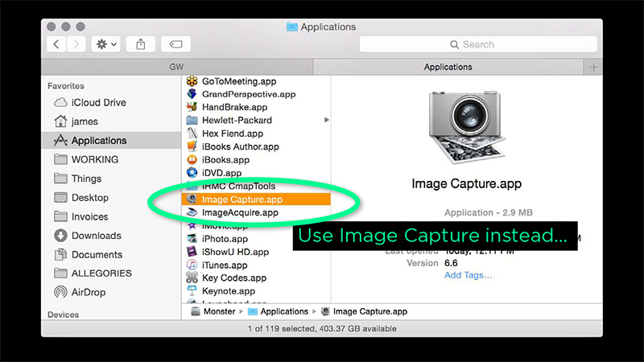Open the Invoices folder in sidebar
This screenshot has width=644, height=362.
pyautogui.click(x=81, y=216)
